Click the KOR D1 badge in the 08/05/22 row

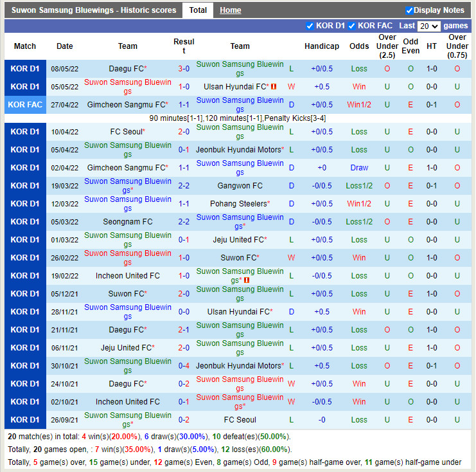(x=25, y=69)
